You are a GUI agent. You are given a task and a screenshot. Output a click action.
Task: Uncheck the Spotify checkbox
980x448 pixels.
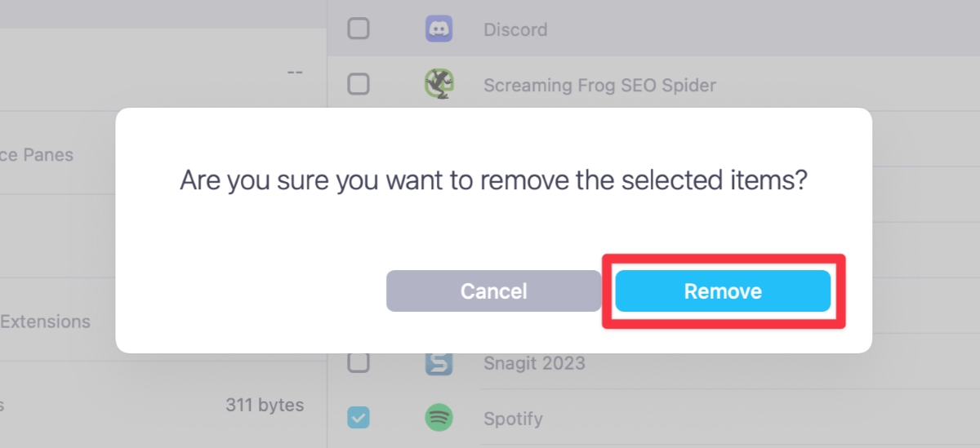coord(359,419)
